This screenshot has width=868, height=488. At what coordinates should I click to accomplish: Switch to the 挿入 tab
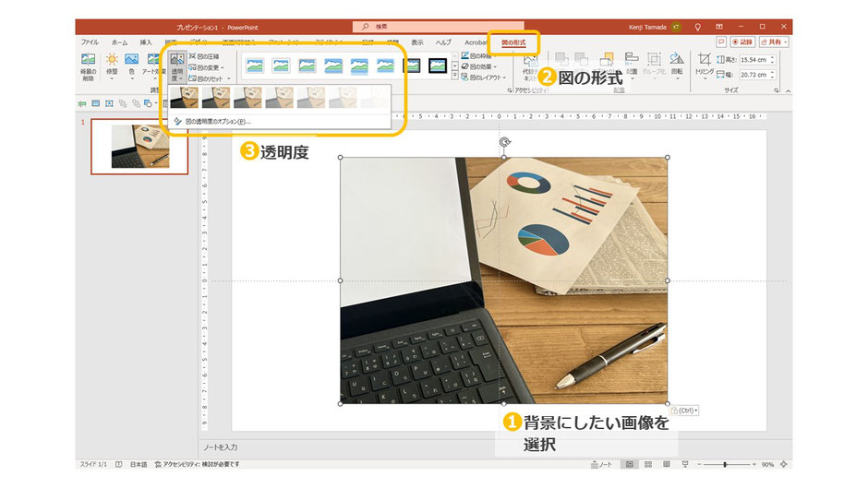(x=146, y=42)
